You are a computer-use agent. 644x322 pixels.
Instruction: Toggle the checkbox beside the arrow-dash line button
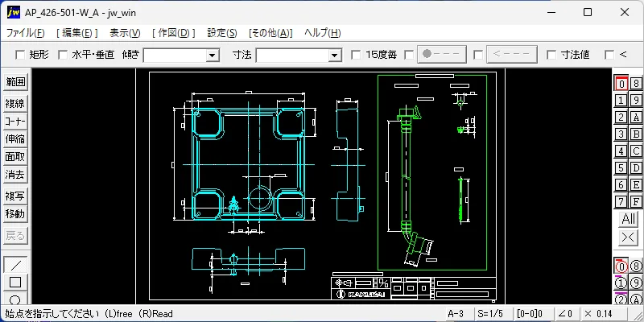tap(478, 55)
